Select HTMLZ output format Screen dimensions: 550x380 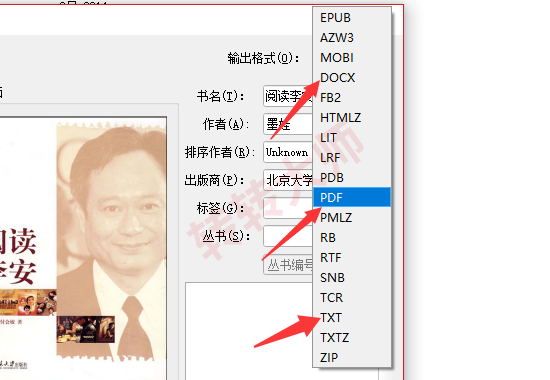tap(352, 118)
